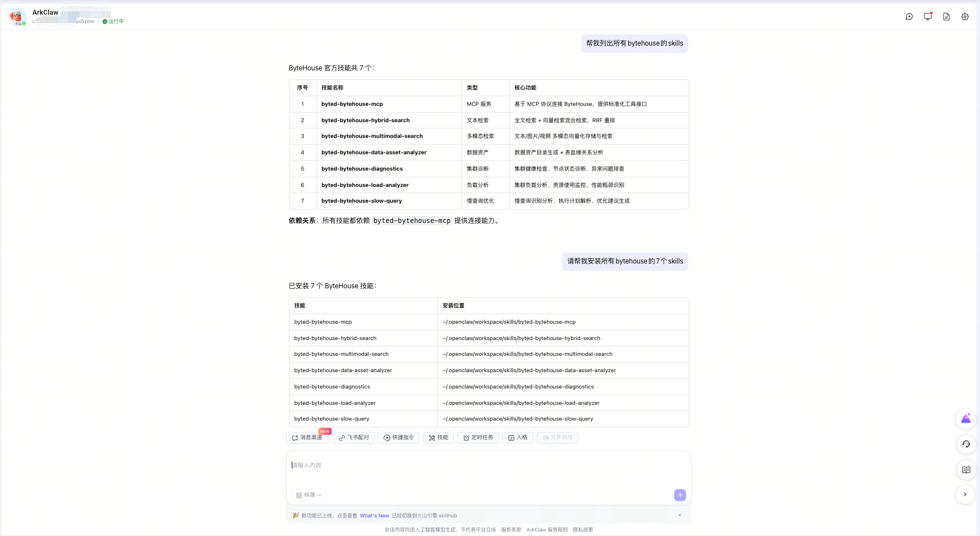Open the 人格 toolbar option
The width and height of the screenshot is (980, 536).
(x=518, y=437)
